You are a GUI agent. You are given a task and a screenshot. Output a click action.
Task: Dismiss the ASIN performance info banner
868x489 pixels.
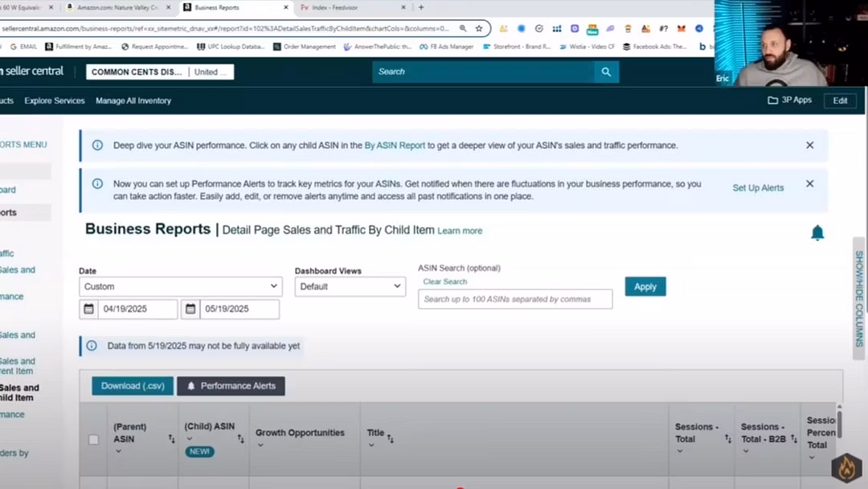click(809, 146)
